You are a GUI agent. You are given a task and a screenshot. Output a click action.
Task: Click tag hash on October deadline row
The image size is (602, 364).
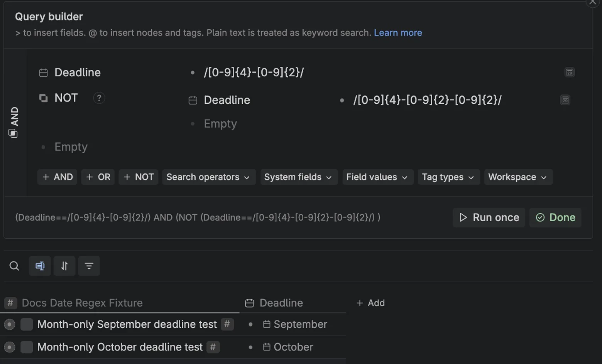click(213, 347)
